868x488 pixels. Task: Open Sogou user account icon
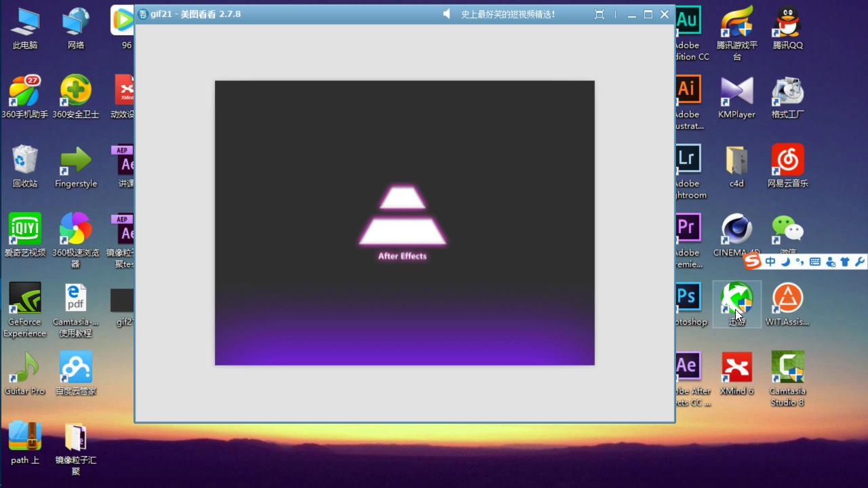tap(830, 262)
